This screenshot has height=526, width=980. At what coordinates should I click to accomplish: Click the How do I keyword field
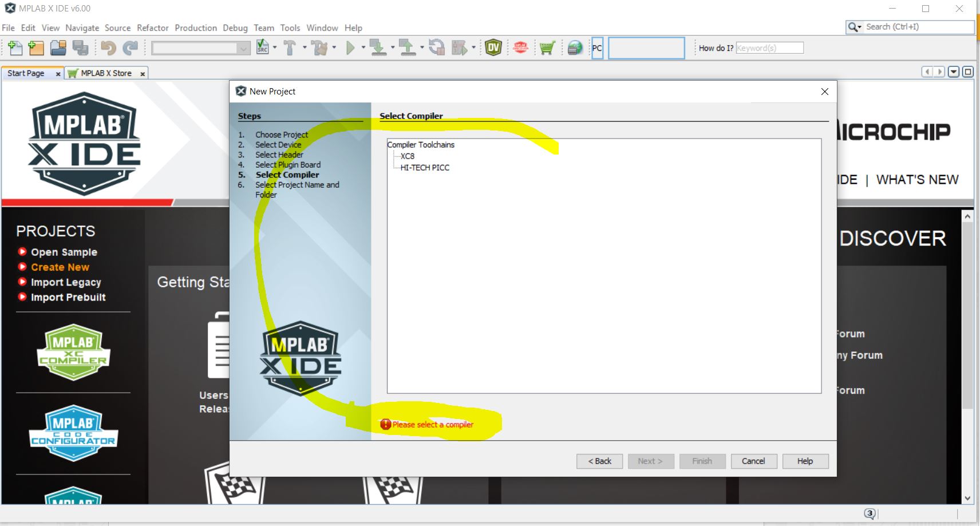tap(769, 48)
